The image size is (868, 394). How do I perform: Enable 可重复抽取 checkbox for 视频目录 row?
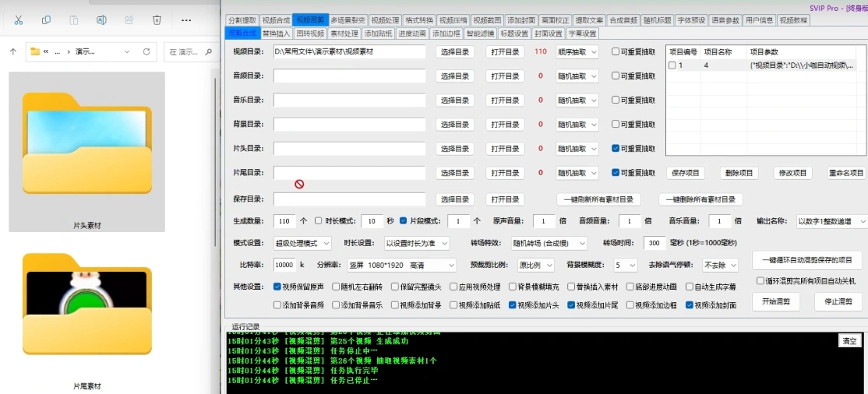616,52
